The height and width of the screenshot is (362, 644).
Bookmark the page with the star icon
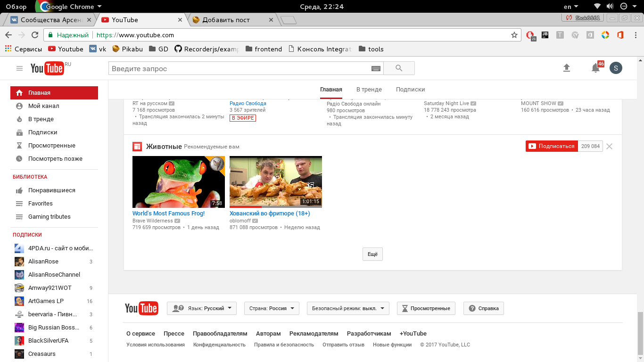click(x=514, y=35)
